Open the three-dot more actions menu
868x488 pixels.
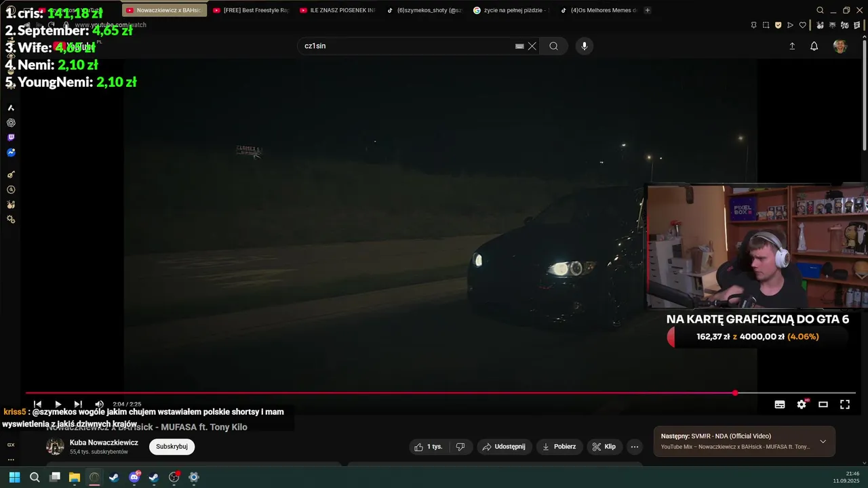(x=635, y=447)
